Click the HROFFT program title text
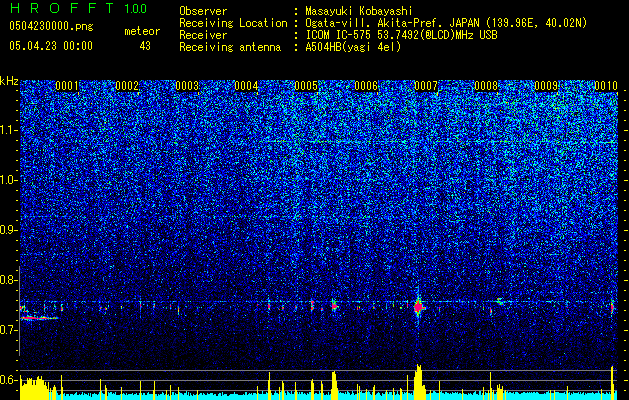 [63, 8]
